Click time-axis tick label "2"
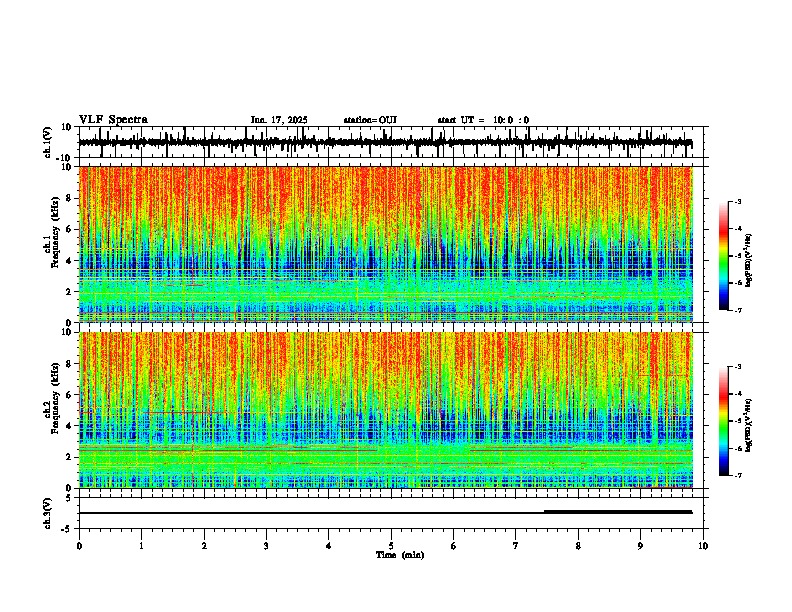 (x=204, y=546)
